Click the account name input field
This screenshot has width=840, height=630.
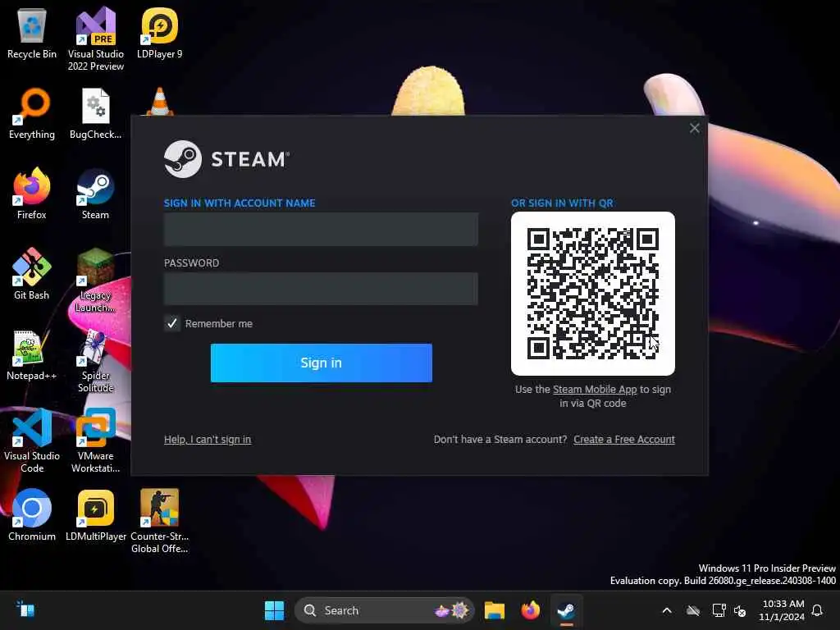(x=321, y=230)
